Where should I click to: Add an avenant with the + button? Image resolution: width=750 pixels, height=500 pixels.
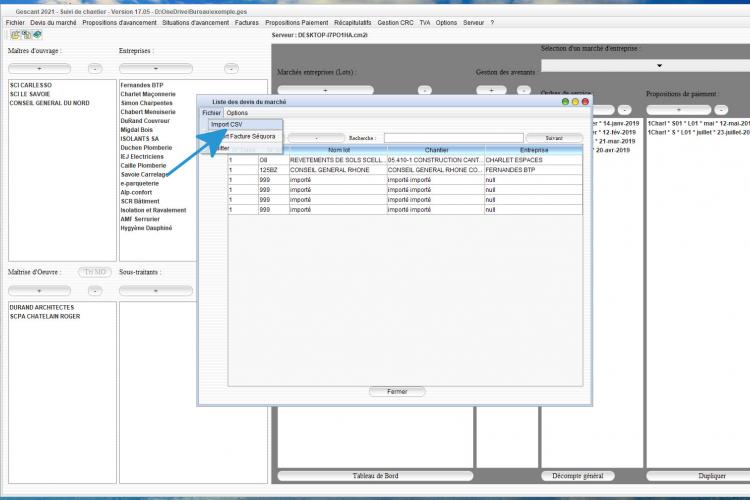pyautogui.click(x=491, y=90)
